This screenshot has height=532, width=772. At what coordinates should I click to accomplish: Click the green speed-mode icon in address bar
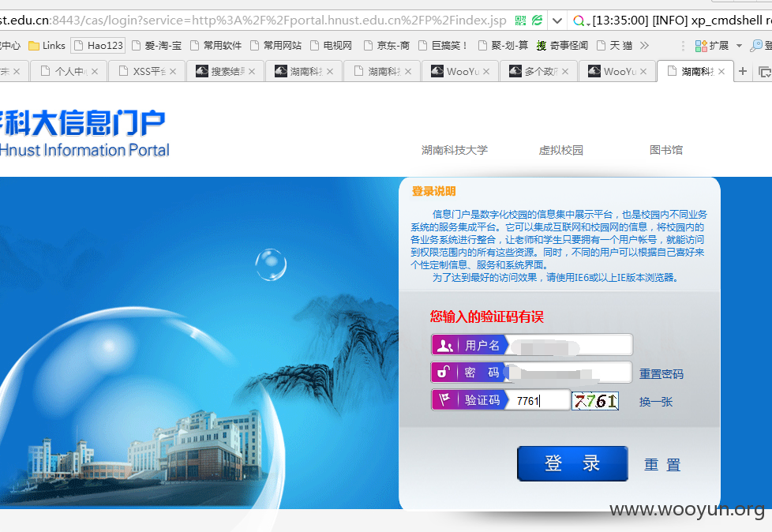pyautogui.click(x=537, y=21)
